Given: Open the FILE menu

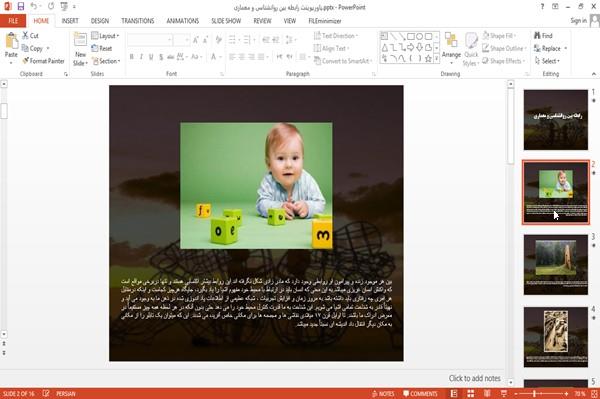Looking at the screenshot, I should coord(13,21).
